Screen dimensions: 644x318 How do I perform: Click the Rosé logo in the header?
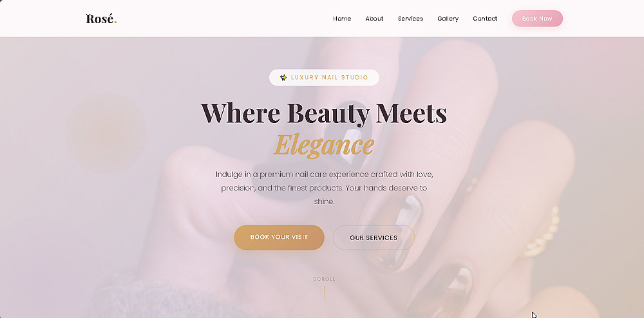pyautogui.click(x=102, y=19)
